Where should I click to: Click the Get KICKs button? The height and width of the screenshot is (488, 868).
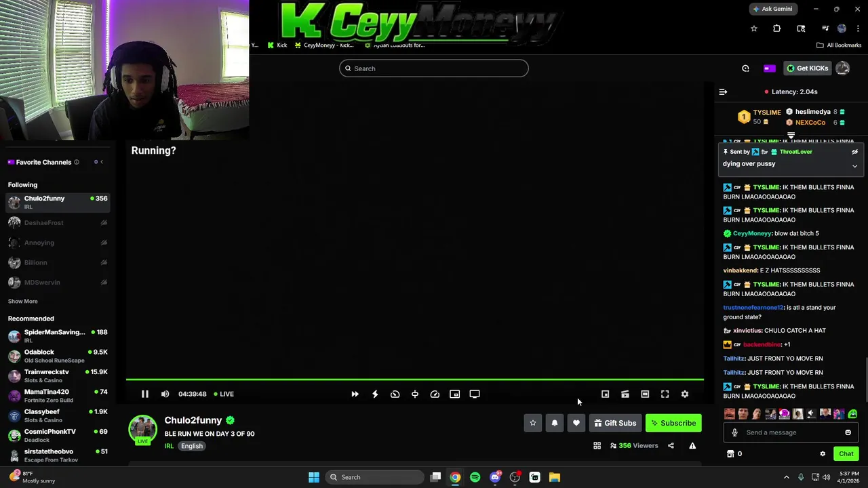pos(807,68)
